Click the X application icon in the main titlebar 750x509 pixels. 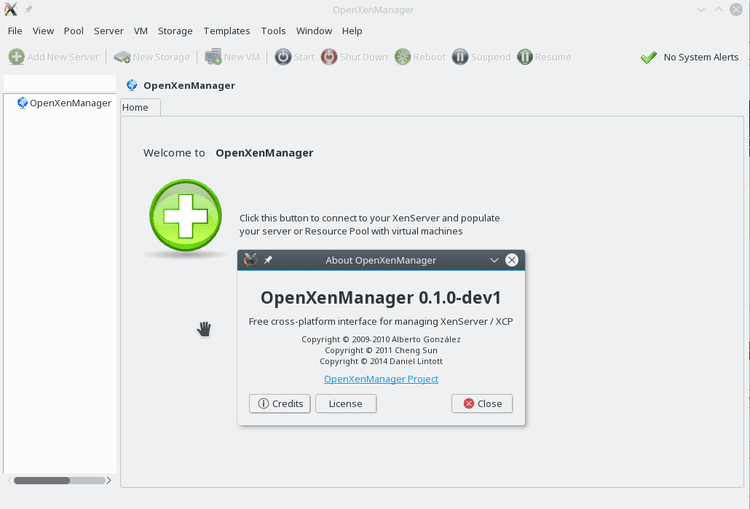tap(11, 10)
